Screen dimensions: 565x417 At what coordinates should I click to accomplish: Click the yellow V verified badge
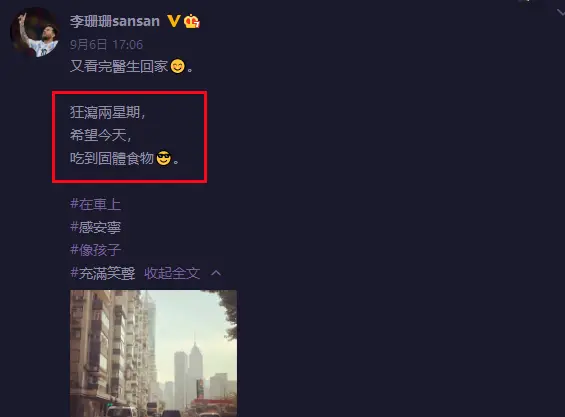coord(173,21)
